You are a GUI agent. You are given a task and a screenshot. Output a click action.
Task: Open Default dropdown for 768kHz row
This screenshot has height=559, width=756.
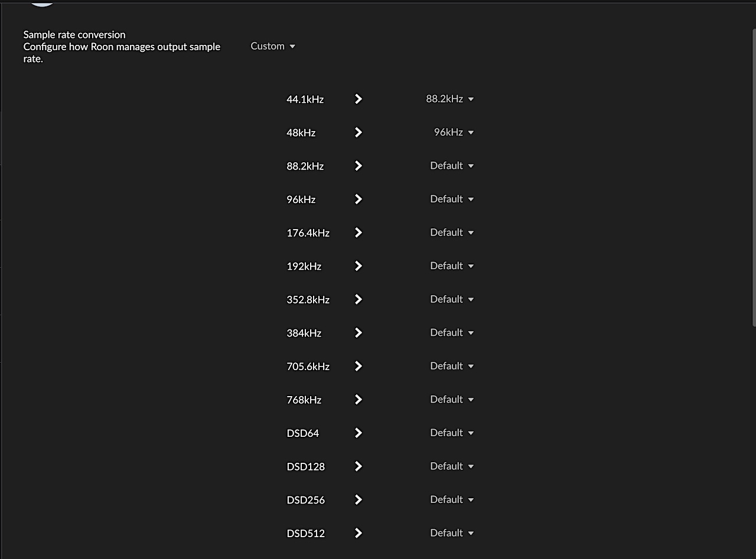[x=451, y=399]
